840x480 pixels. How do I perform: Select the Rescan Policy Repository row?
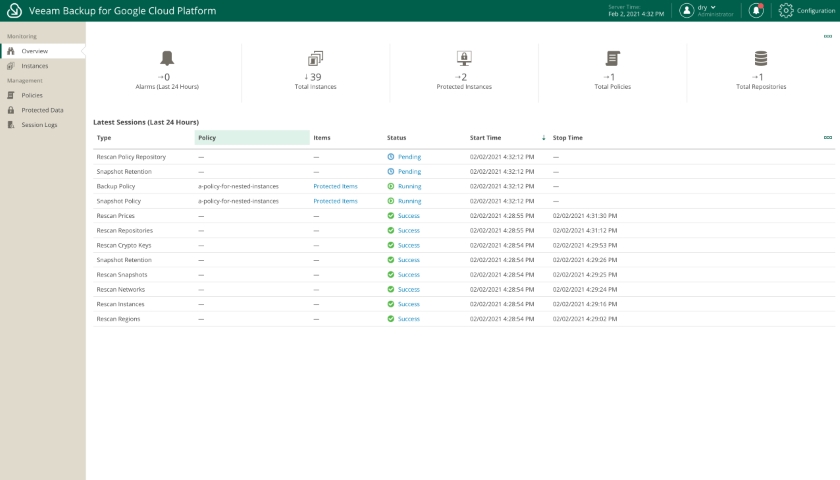click(x=464, y=157)
